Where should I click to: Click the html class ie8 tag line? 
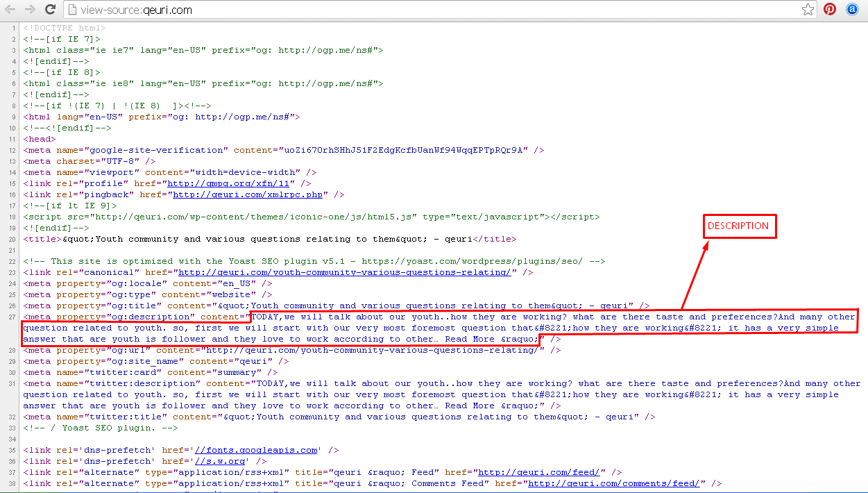pyautogui.click(x=203, y=83)
